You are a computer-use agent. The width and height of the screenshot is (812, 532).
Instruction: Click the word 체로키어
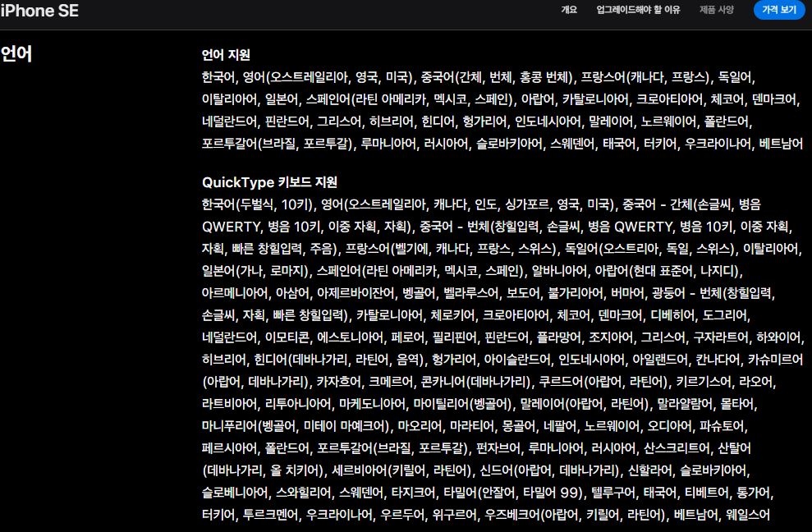(453, 316)
